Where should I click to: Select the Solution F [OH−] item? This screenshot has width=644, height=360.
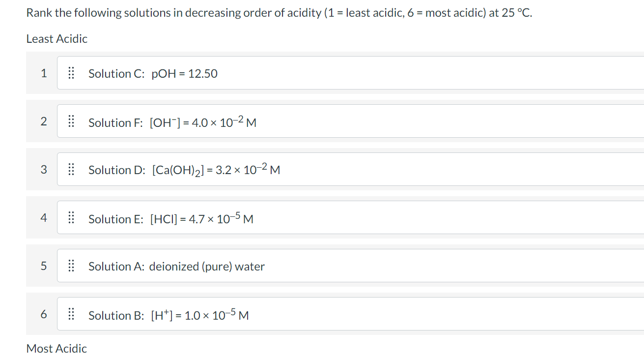(x=351, y=121)
